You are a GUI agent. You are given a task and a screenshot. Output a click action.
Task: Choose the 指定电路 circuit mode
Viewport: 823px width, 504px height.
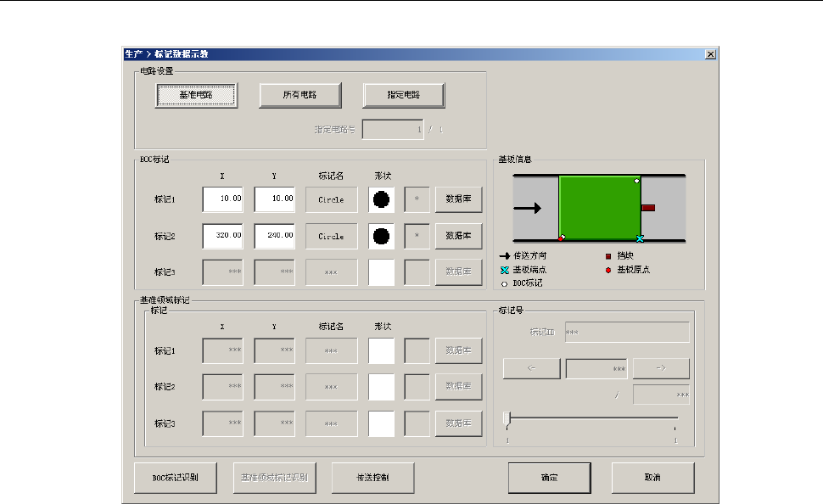404,95
